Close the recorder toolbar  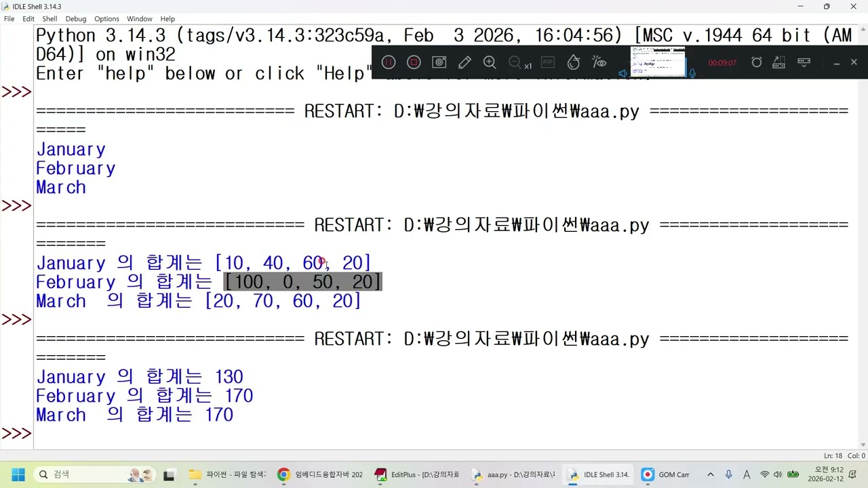click(854, 62)
